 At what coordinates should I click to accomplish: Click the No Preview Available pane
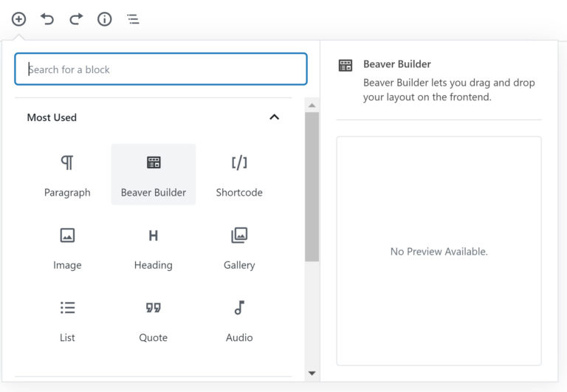click(x=439, y=251)
